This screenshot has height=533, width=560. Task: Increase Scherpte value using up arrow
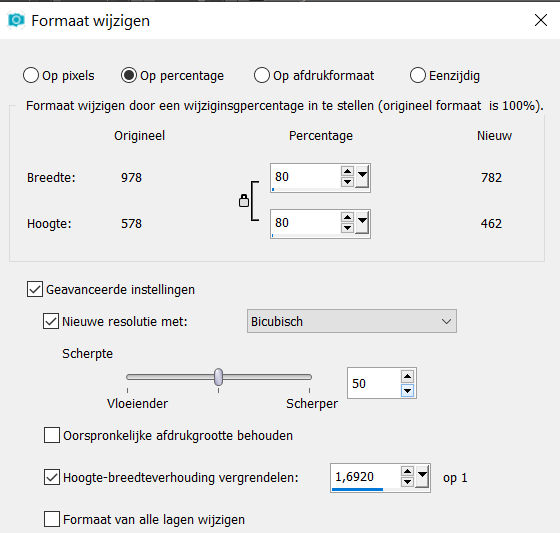[407, 376]
